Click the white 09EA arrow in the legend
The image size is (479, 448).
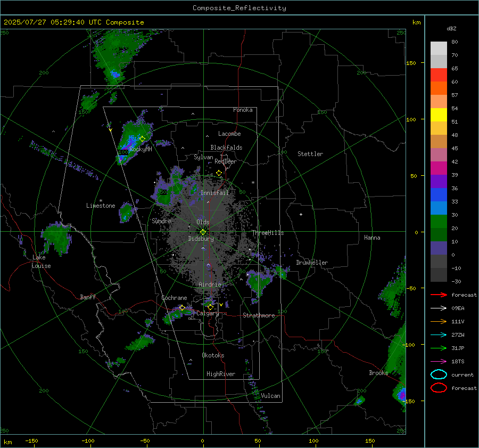(x=439, y=308)
